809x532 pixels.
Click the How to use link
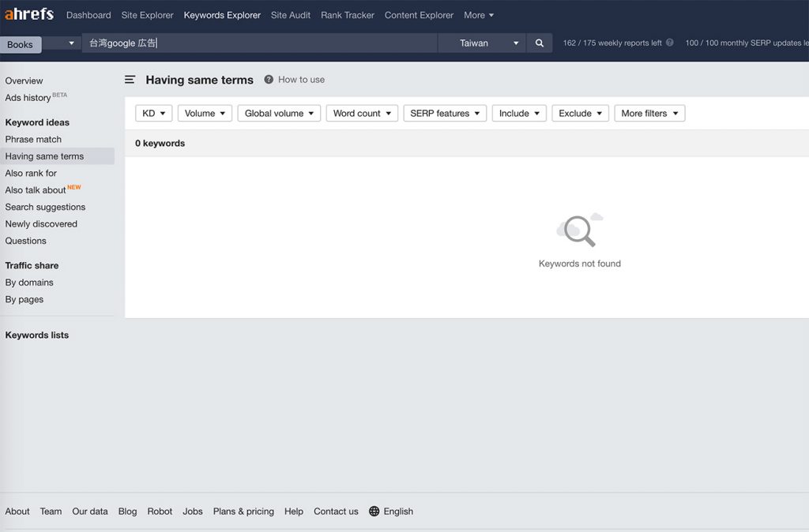[301, 80]
